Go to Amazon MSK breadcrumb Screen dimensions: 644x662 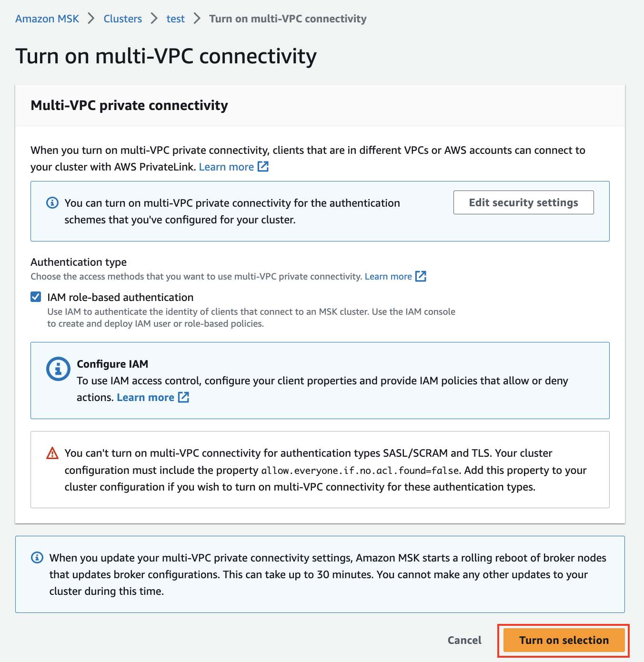[x=47, y=19]
